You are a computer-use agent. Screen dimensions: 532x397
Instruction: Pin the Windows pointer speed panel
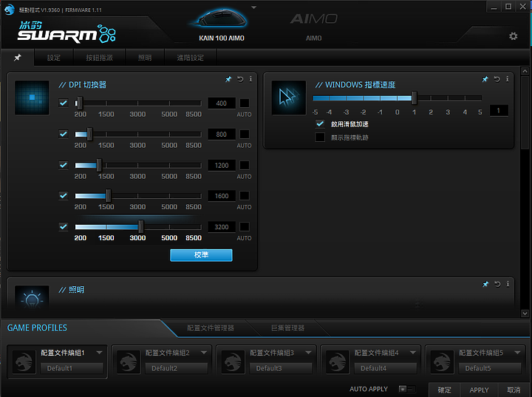point(485,79)
